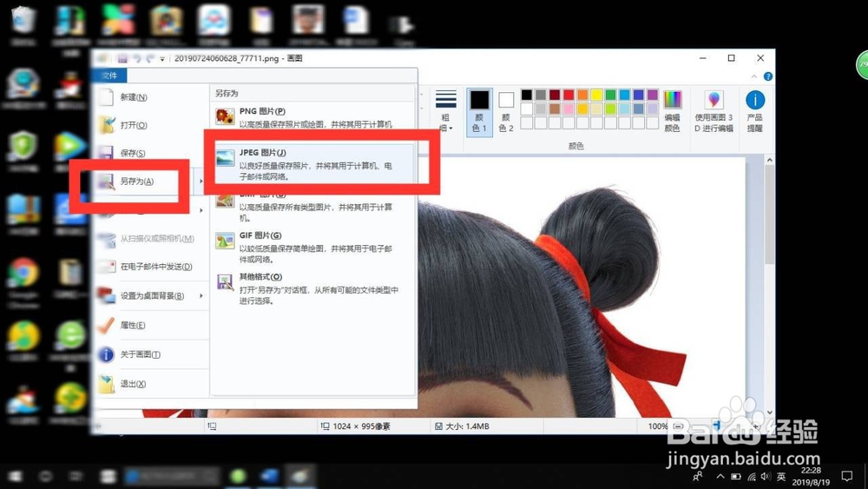Click the Save icon in quick access toolbar
This screenshot has height=489, width=868.
pos(122,58)
